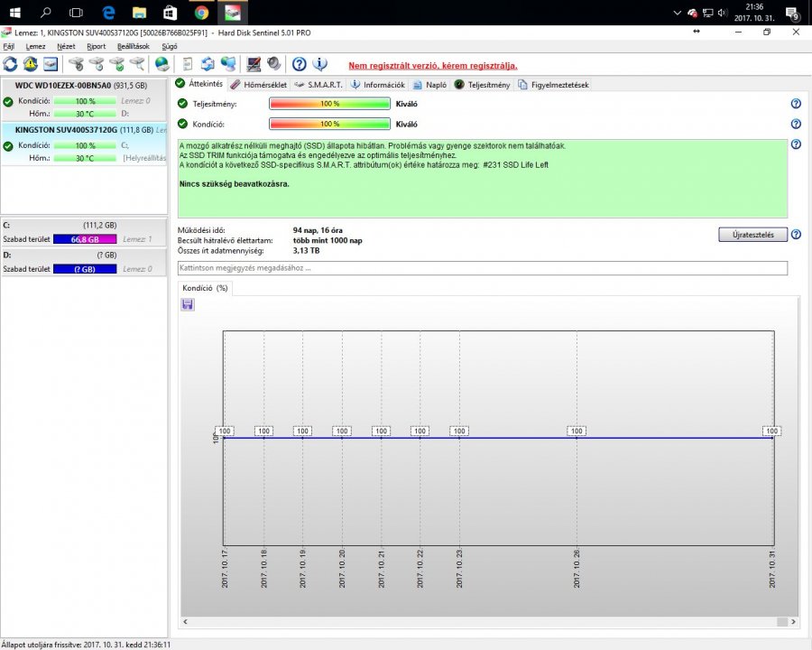
Task: Open the Lemez menu
Action: [x=36, y=46]
